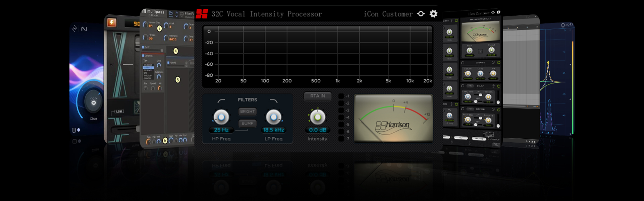Select QUANTIZE distortion type
The image size is (644, 201).
(148, 78)
